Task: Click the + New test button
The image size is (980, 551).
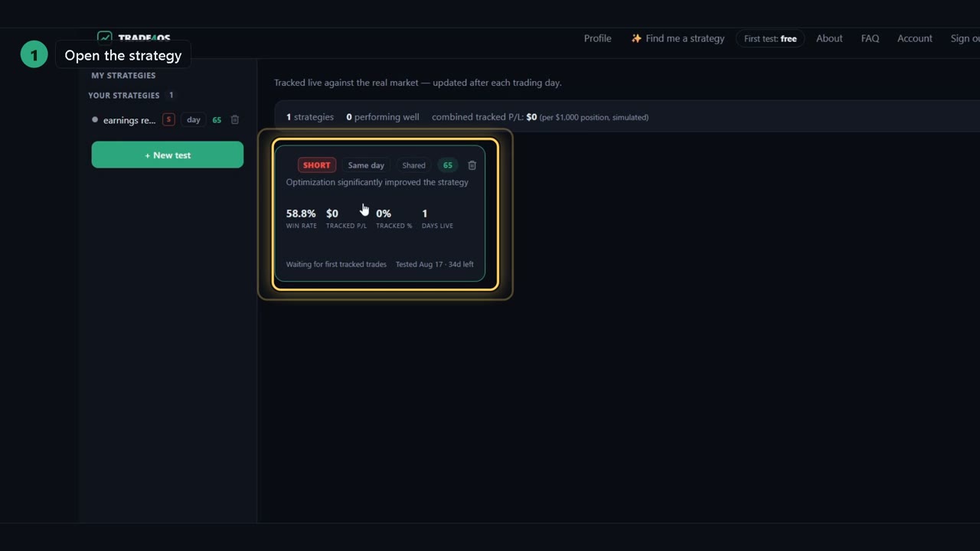Action: (x=168, y=155)
